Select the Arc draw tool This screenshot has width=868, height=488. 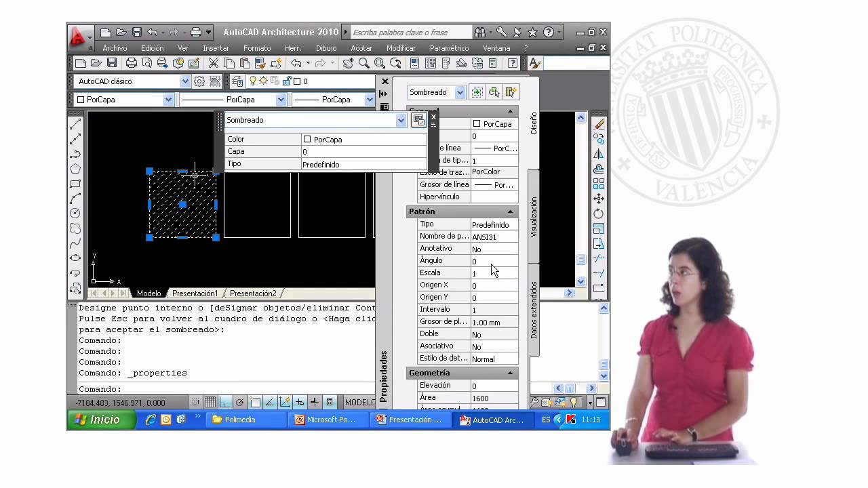click(75, 199)
